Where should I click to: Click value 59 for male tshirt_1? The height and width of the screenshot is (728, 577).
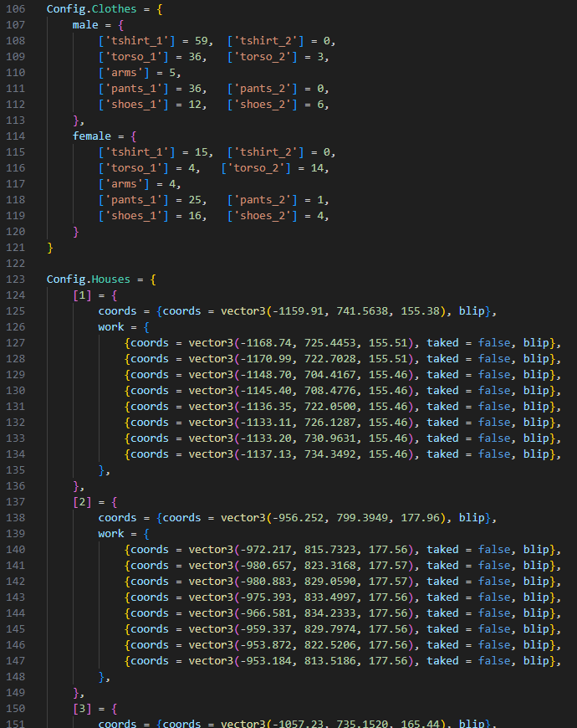[202, 41]
